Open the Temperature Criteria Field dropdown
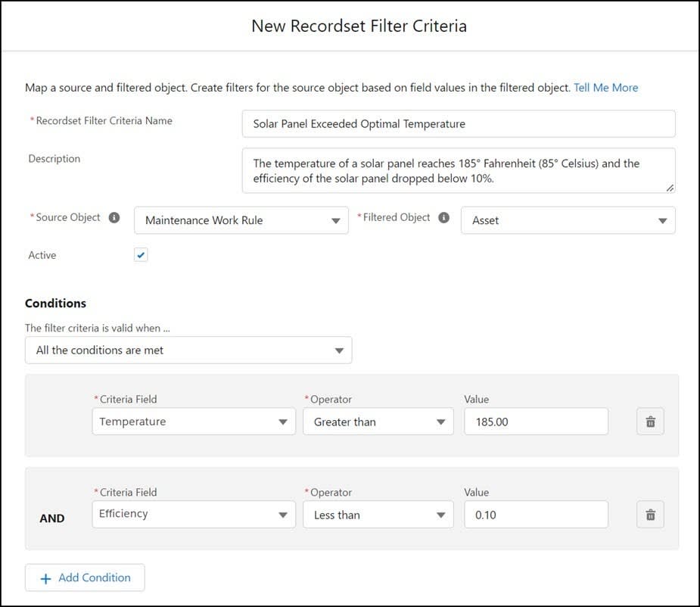700x607 pixels. point(194,422)
